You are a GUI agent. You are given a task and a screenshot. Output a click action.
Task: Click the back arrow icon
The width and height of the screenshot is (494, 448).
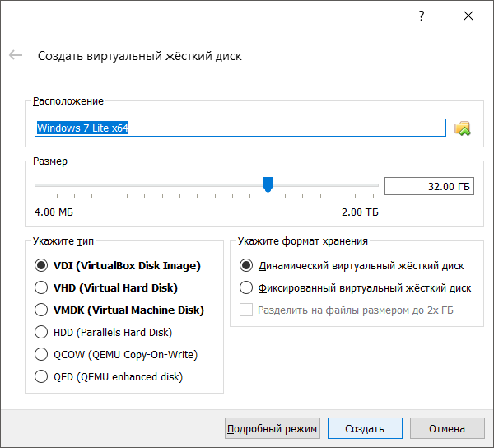coord(16,55)
